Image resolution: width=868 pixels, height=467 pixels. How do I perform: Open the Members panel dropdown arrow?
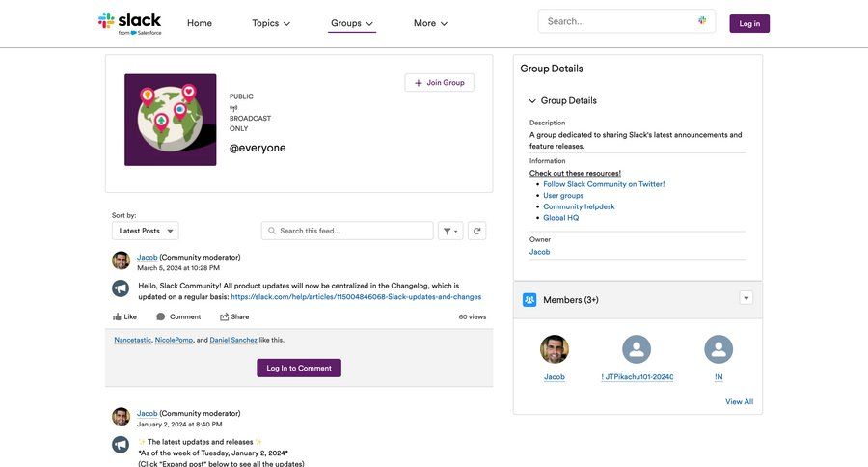pos(746,298)
